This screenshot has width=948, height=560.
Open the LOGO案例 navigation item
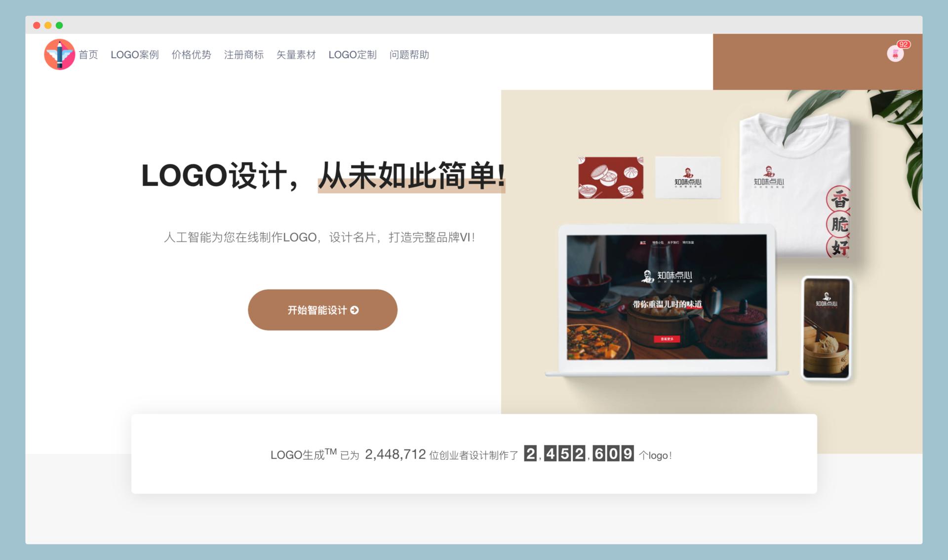[x=135, y=55]
